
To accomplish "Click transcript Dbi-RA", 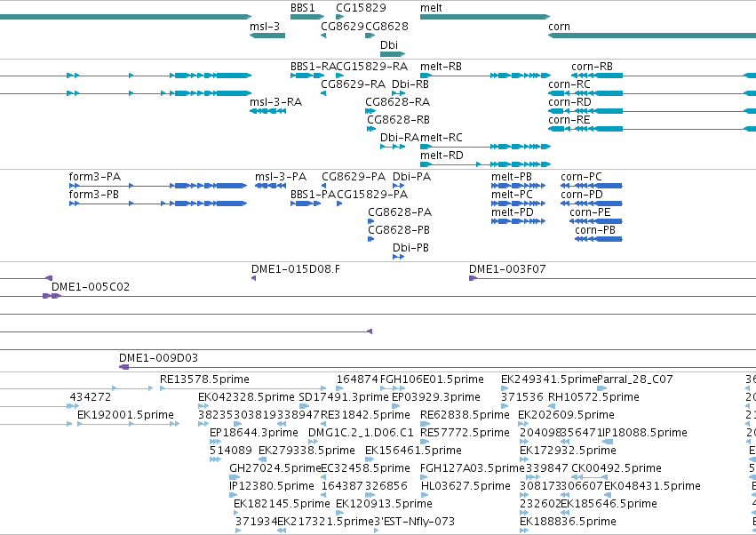I will tap(400, 138).
